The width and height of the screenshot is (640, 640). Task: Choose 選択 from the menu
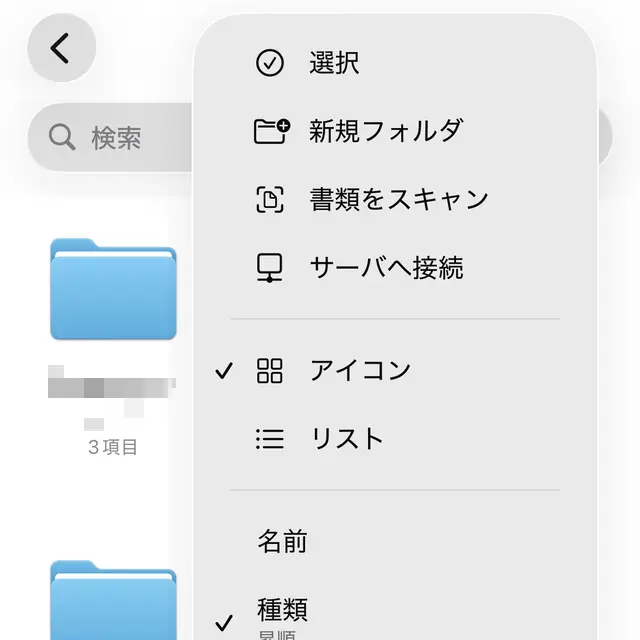[x=334, y=63]
